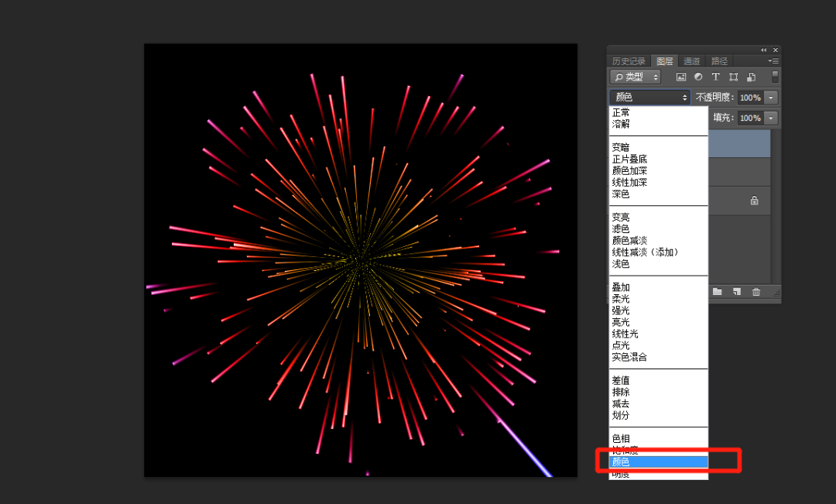836x504 pixels.
Task: Choose 色相 blend mode
Action: tap(659, 438)
